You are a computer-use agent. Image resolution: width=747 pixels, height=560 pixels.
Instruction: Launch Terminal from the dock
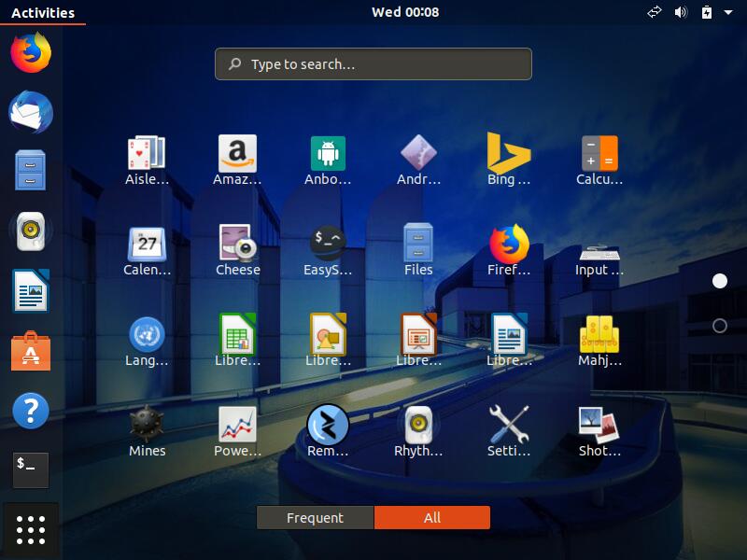coord(31,470)
